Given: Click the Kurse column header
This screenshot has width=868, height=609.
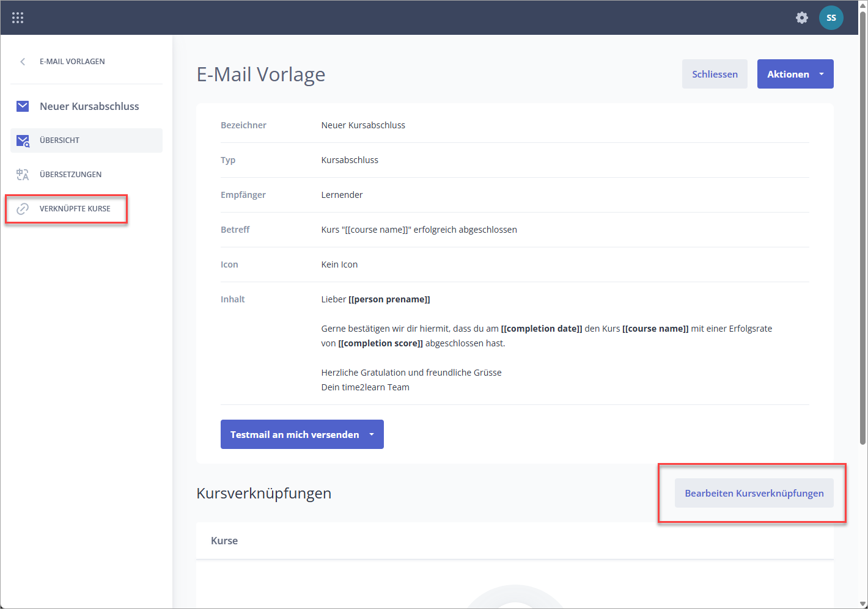Looking at the screenshot, I should pyautogui.click(x=224, y=541).
